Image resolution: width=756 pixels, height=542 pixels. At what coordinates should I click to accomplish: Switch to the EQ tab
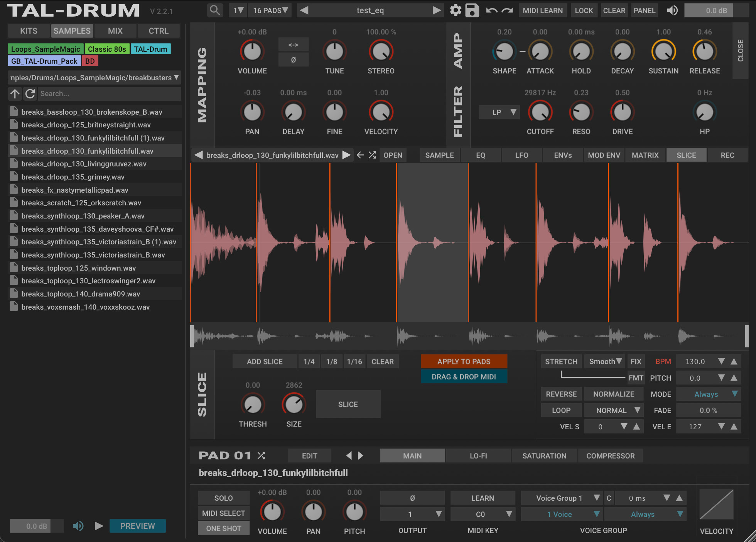pos(480,155)
